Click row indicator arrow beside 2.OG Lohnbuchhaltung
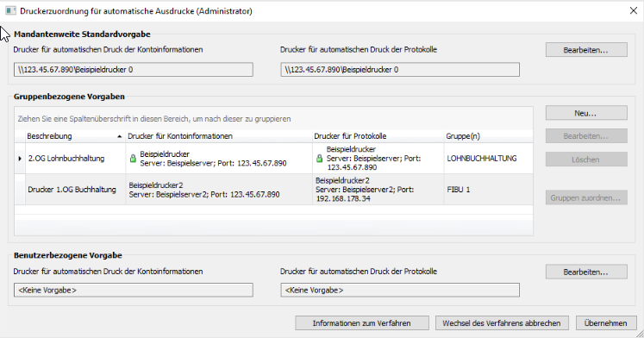Screen dimensions: 644x338 [x=20, y=159]
